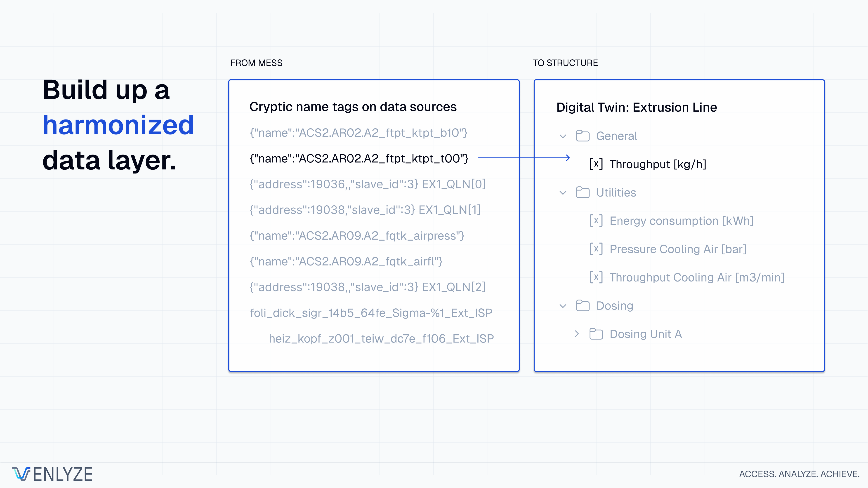Select the highlighted ACS2.AR02.A2_ftpt_ktpt_t00 tag
This screenshot has width=868, height=488.
359,158
